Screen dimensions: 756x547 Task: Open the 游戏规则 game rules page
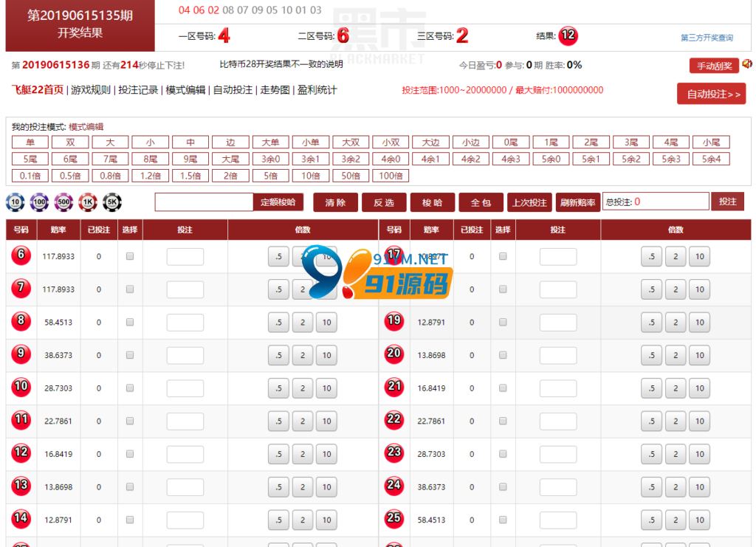[91, 90]
